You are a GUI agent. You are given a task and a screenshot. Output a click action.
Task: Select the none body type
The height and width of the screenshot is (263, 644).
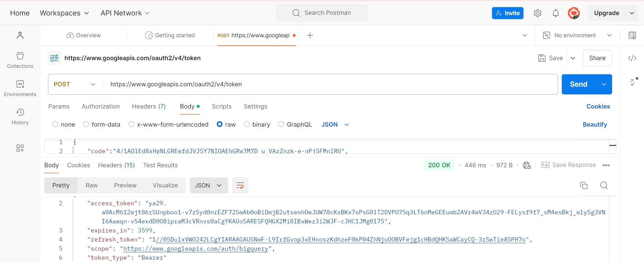tap(55, 124)
